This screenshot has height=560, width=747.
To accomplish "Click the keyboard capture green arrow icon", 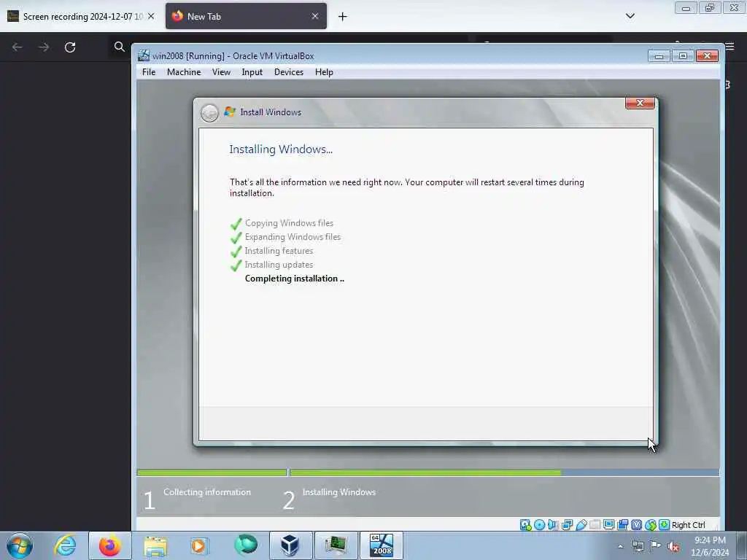I will [664, 525].
